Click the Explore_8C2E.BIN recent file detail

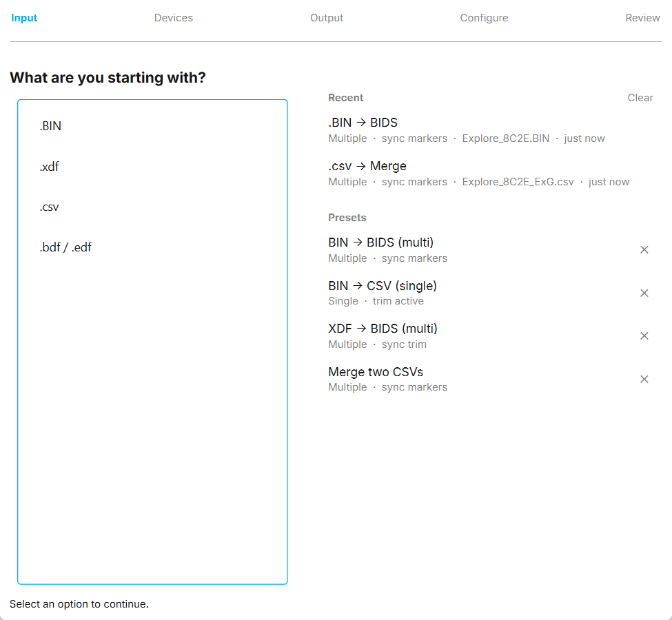505,138
